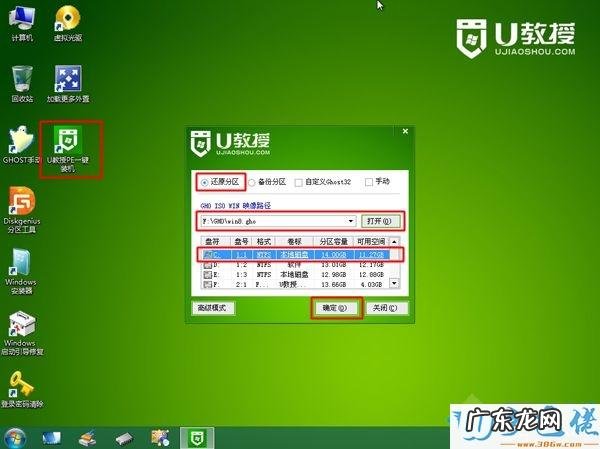Click the 可用空间 column header
This screenshot has width=600, height=449.
point(371,242)
